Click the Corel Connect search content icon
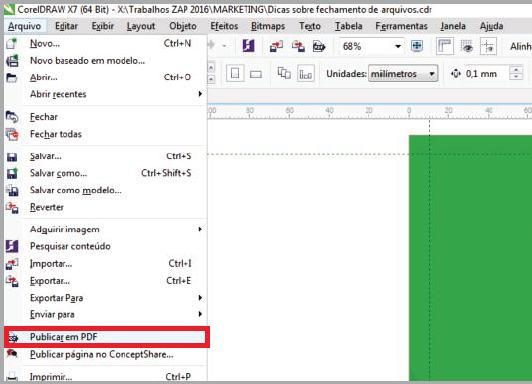Image resolution: width=532 pixels, height=384 pixels. click(248, 46)
